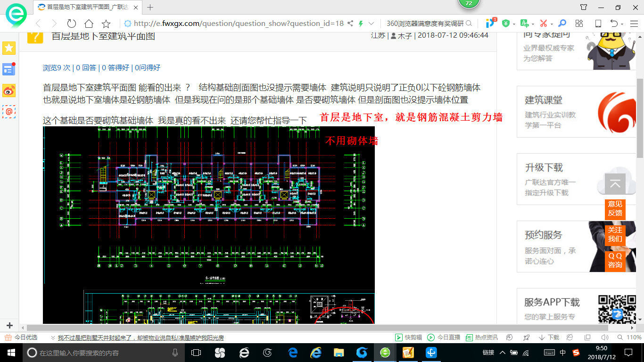Click the browser back arrow
Viewport: 644px width, 362px height.
38,24
